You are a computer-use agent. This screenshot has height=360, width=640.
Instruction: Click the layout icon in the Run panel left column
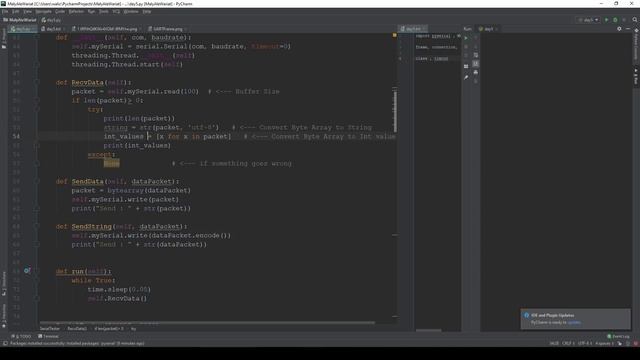pos(466,66)
